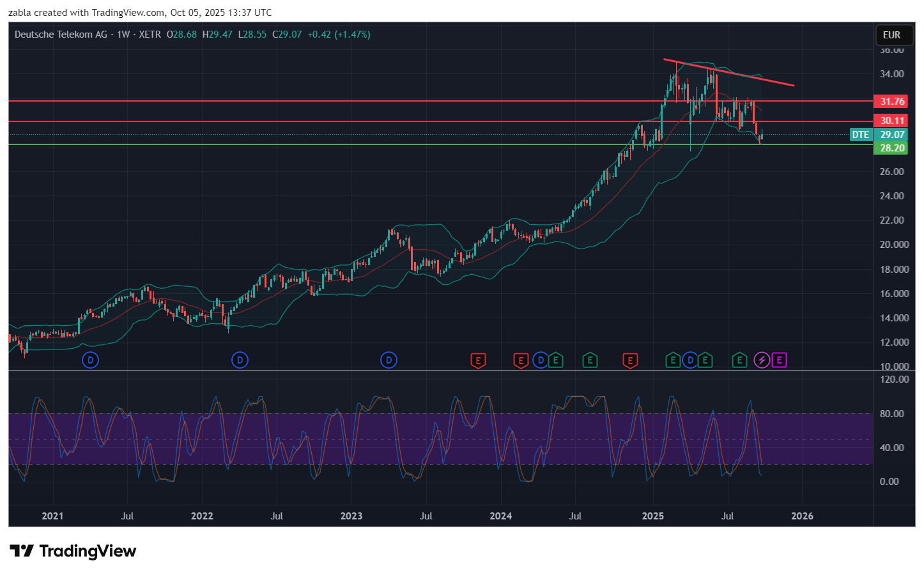Select the 31.76 red resistance price label
The height and width of the screenshot is (575, 924).
891,102
